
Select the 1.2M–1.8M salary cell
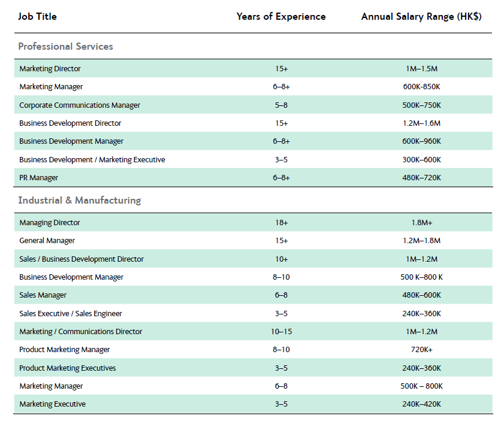click(x=421, y=241)
